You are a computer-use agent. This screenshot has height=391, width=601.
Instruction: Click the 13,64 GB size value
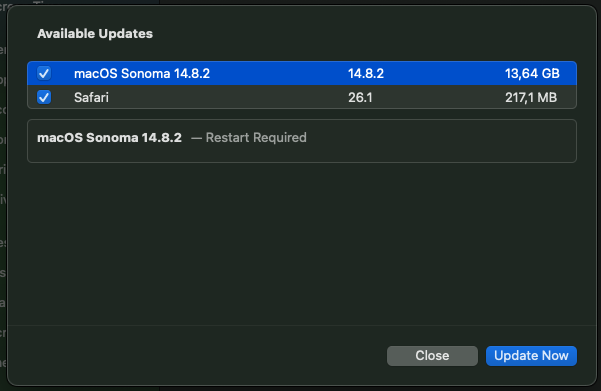click(x=532, y=73)
